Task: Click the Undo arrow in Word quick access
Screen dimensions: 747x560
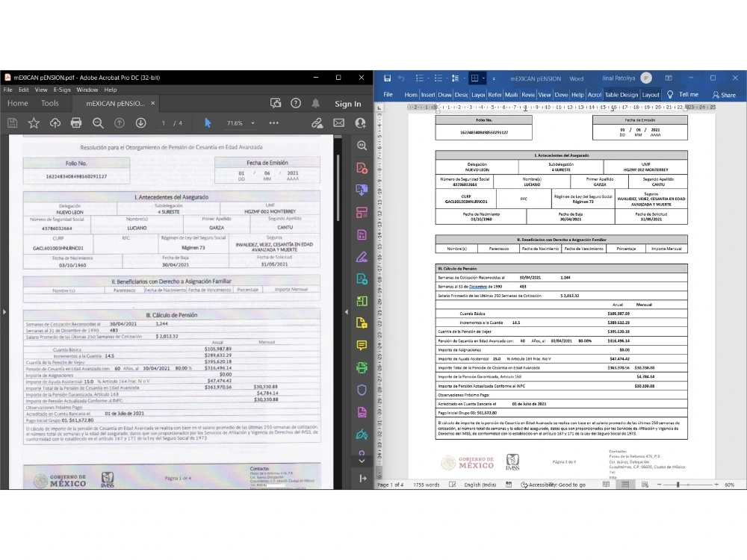Action: 401,78
